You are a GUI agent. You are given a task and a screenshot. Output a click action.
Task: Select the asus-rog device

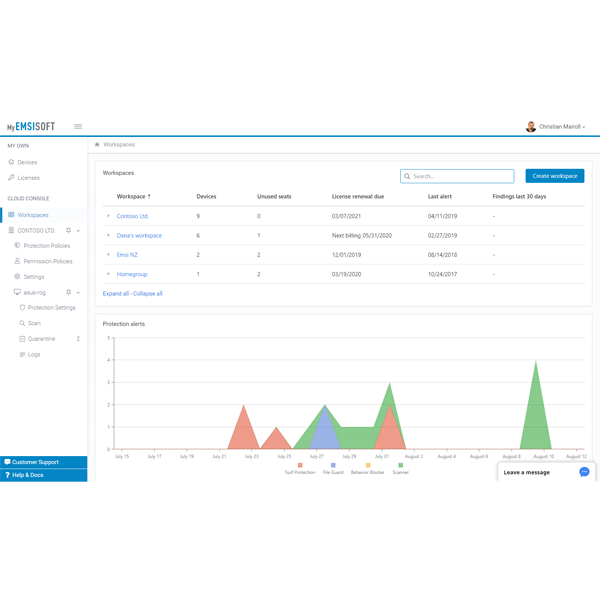tap(34, 292)
